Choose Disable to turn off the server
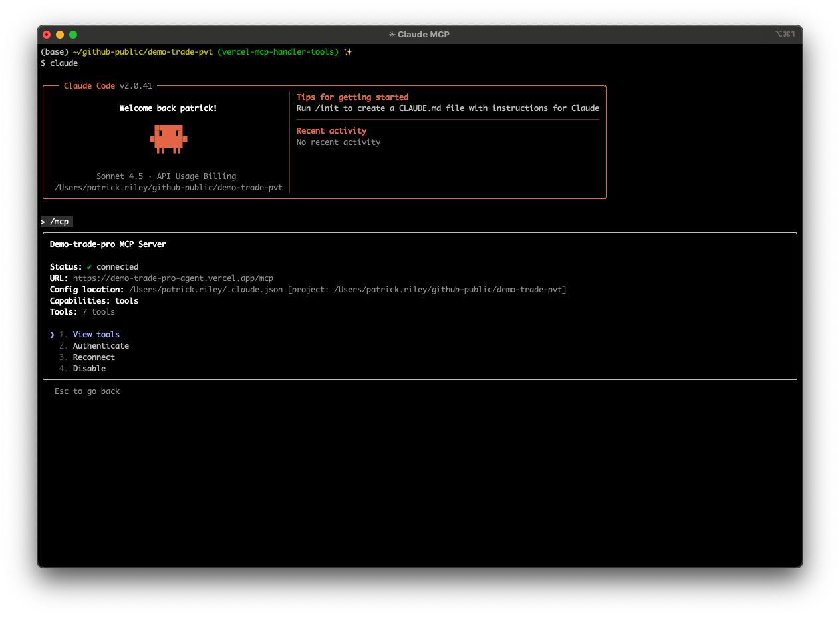 (89, 369)
